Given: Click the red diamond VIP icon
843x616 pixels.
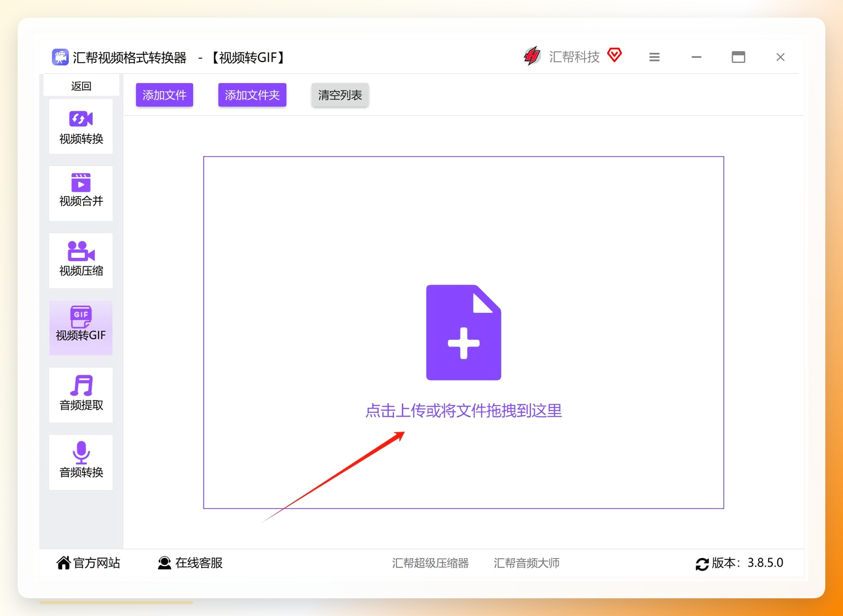Looking at the screenshot, I should pyautogui.click(x=614, y=55).
